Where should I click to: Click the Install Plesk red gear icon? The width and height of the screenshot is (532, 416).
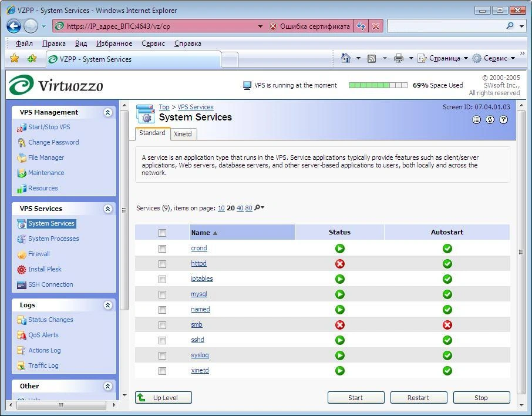coord(21,270)
